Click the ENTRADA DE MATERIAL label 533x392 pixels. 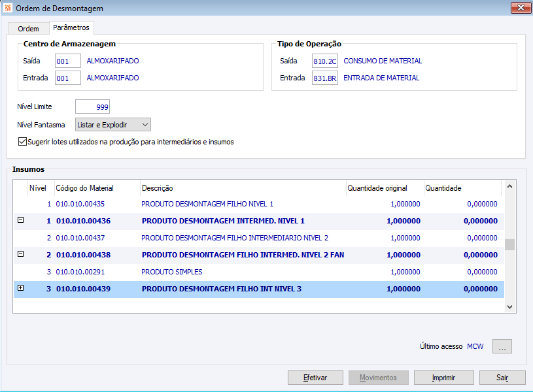381,78
